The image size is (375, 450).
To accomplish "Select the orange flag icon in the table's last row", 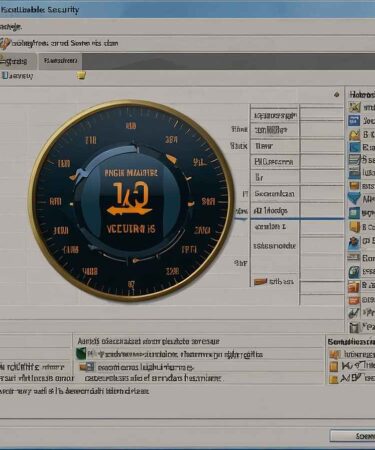I will [260, 282].
